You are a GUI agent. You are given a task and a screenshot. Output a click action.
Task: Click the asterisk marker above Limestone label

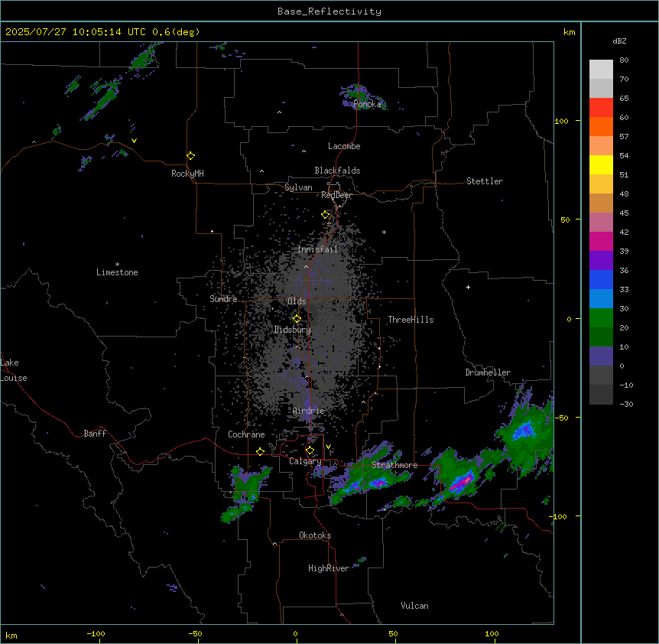(x=117, y=265)
